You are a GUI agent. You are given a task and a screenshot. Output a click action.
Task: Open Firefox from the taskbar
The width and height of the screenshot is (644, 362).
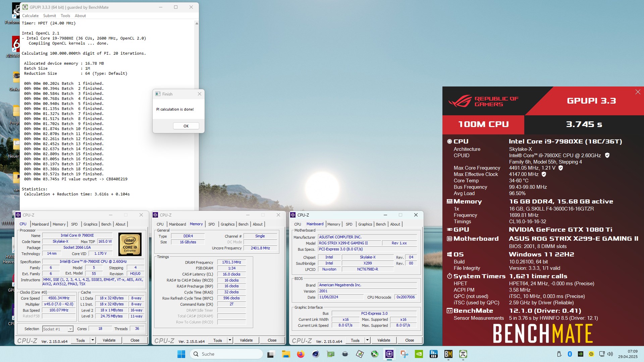(x=301, y=354)
